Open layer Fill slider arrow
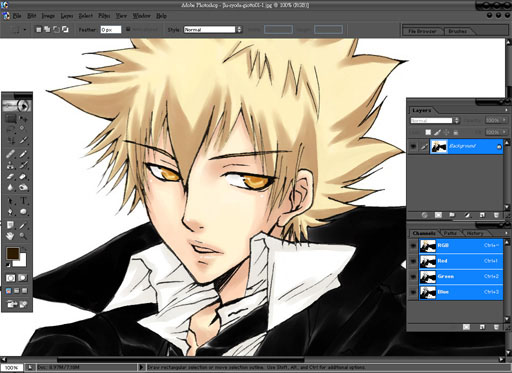 pyautogui.click(x=504, y=132)
